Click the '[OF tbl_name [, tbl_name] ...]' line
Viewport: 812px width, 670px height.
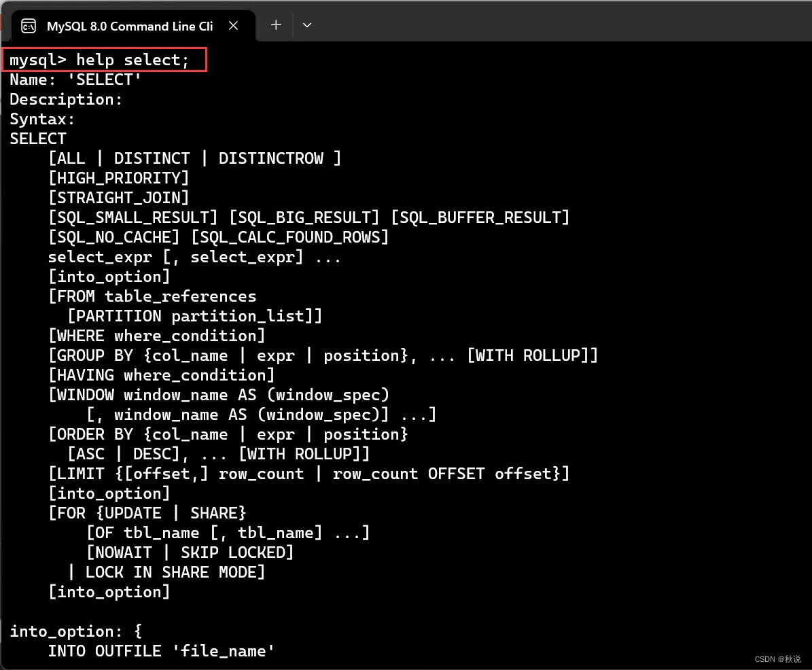tap(228, 533)
